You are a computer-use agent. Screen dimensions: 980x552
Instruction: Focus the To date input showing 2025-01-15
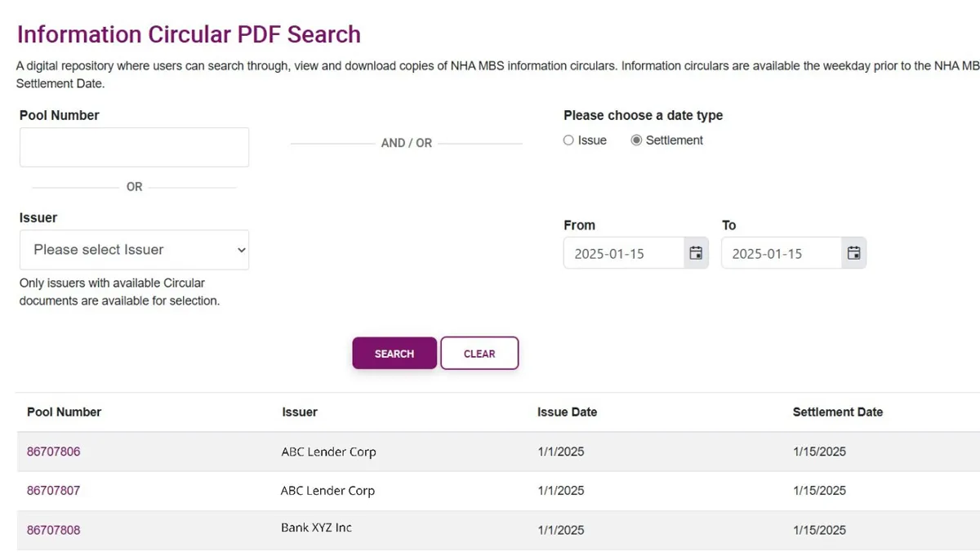point(780,253)
